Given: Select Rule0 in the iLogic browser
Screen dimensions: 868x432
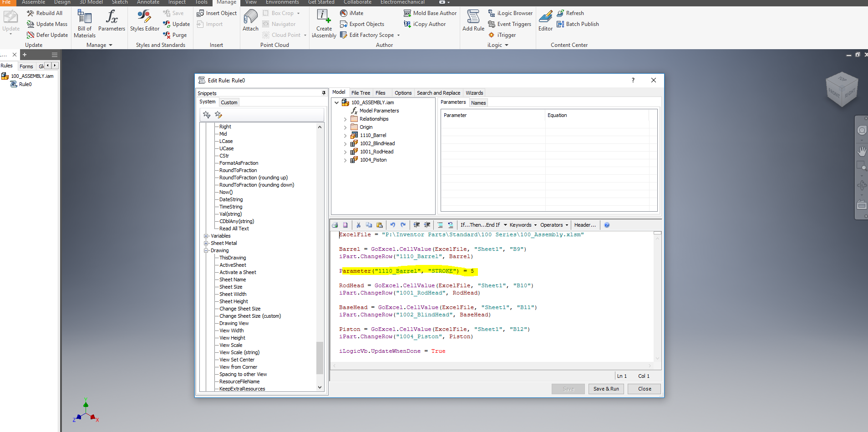Looking at the screenshot, I should [x=25, y=84].
